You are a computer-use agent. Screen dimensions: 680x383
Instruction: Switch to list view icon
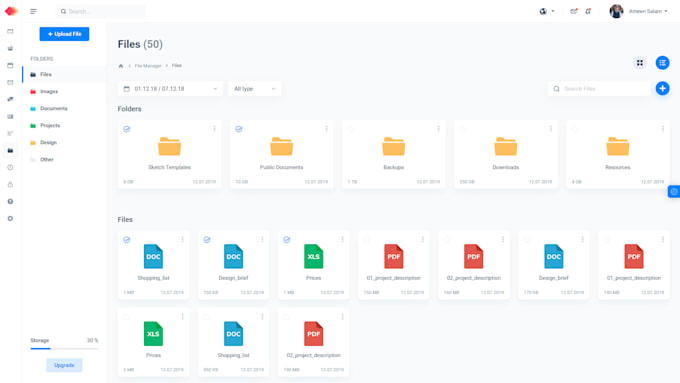(662, 63)
